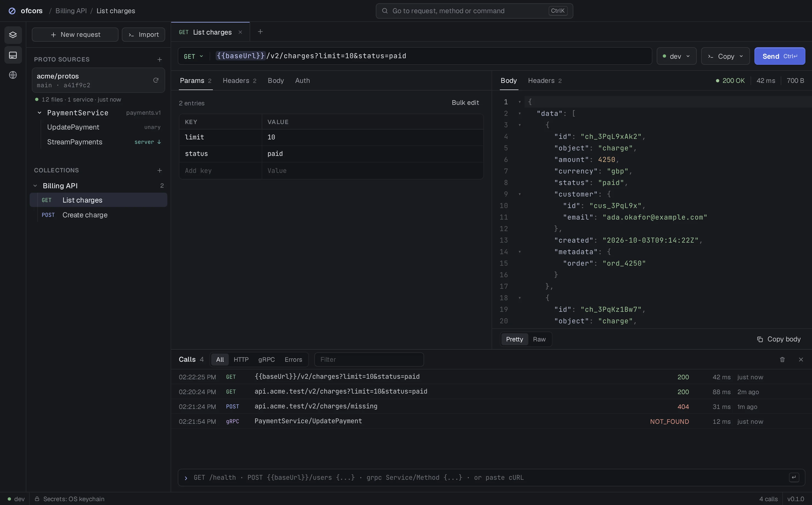Screen dimensions: 812x505
Task: Open the globe environments sidebar icon
Action: [13, 75]
